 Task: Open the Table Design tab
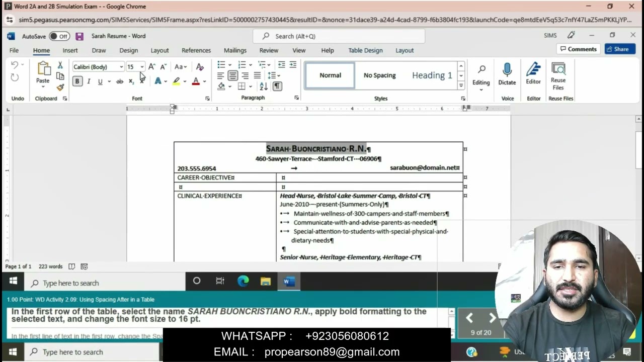point(365,50)
